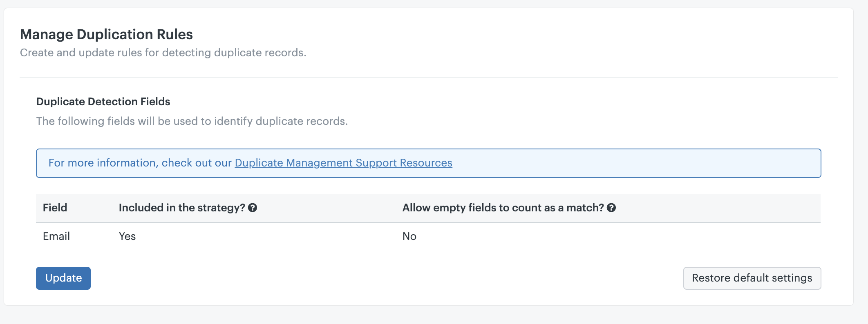Click the help icon beside Allow empty fields
This screenshot has width=868, height=324.
click(x=611, y=208)
